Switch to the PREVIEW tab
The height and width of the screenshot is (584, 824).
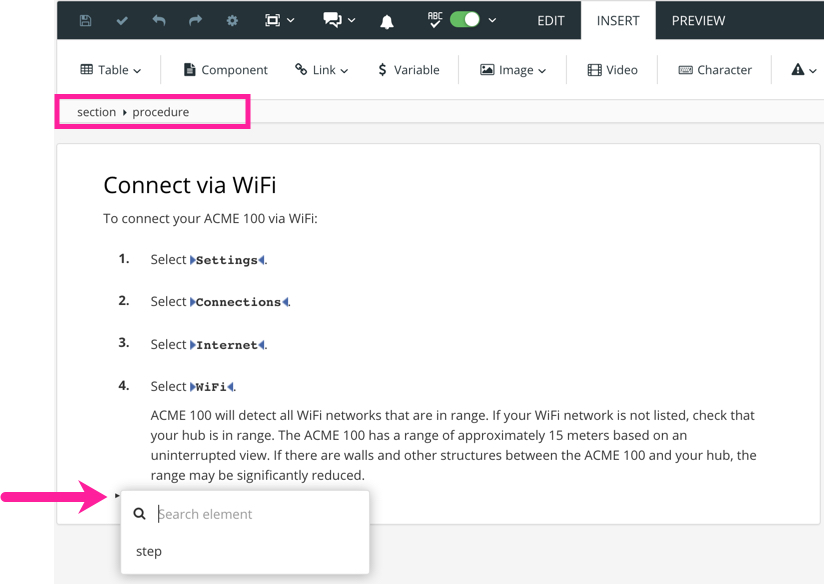[x=698, y=20]
